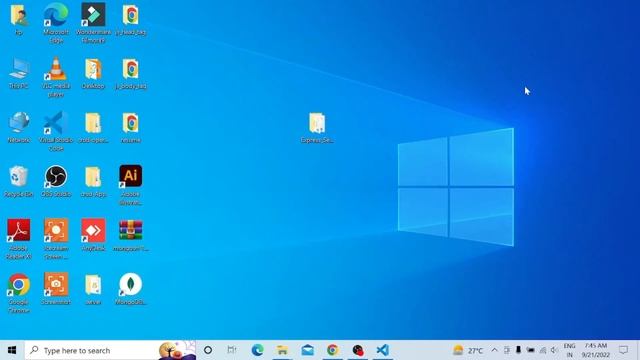
Task: Select the Express-Se... folder in desktop center
Action: pos(317,127)
